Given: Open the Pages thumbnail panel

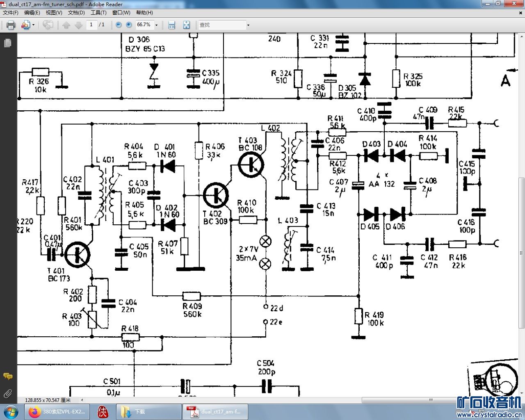Looking at the screenshot, I should (x=7, y=43).
